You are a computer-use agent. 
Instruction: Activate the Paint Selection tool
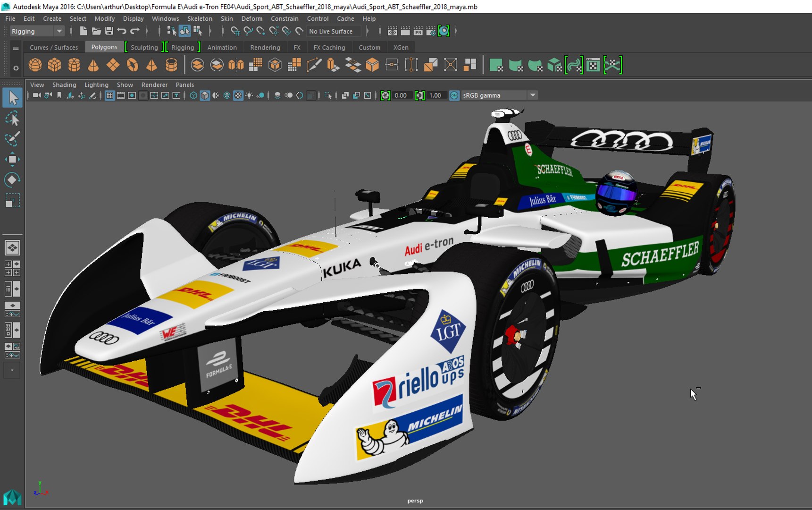(12, 139)
